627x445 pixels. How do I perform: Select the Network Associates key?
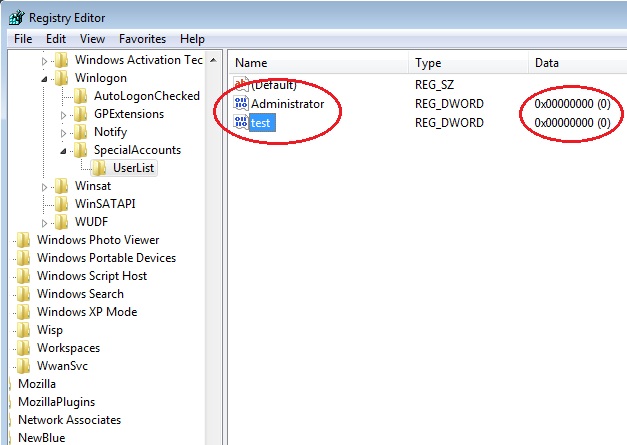70,420
